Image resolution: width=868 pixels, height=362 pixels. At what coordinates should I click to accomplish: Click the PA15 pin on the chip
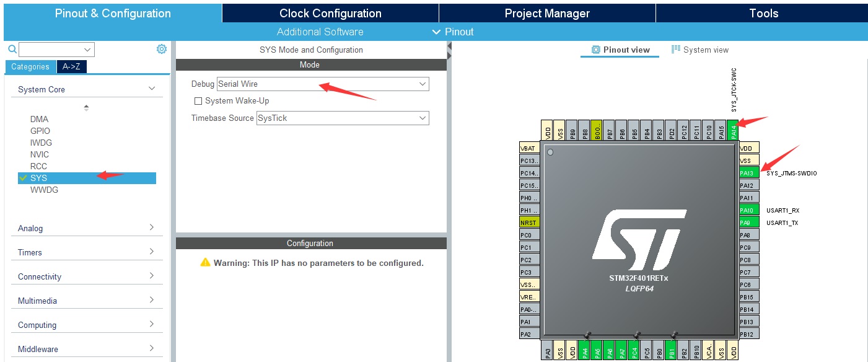click(x=721, y=130)
